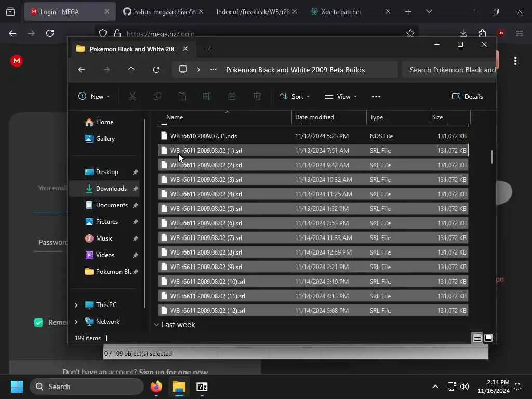
Task: Select file WB r6610 2009.07.31.nds
Action: (x=313, y=136)
